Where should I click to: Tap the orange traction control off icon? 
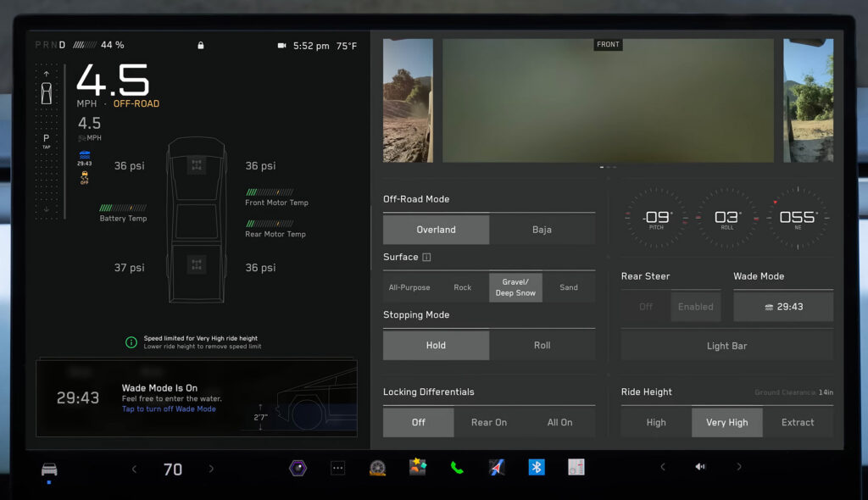[x=84, y=177]
